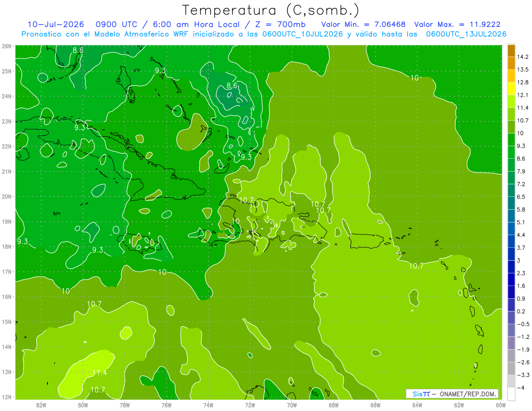Click the "16N" latitude axis label
Screen dimensions: 532x411
click(7, 297)
